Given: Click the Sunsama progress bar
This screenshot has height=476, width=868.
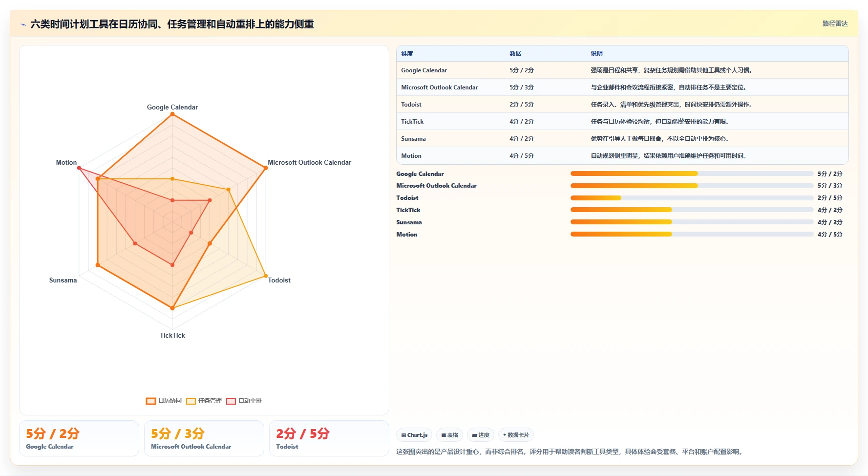Looking at the screenshot, I should [x=692, y=222].
